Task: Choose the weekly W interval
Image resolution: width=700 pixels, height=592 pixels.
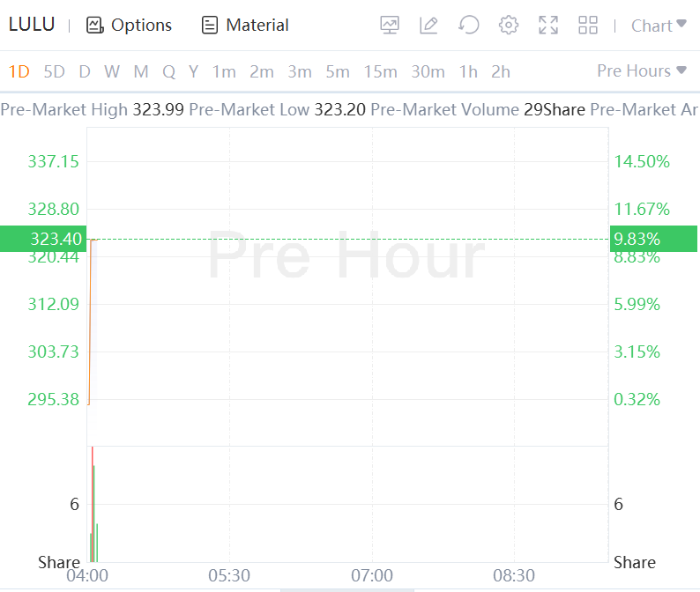Action: point(111,71)
